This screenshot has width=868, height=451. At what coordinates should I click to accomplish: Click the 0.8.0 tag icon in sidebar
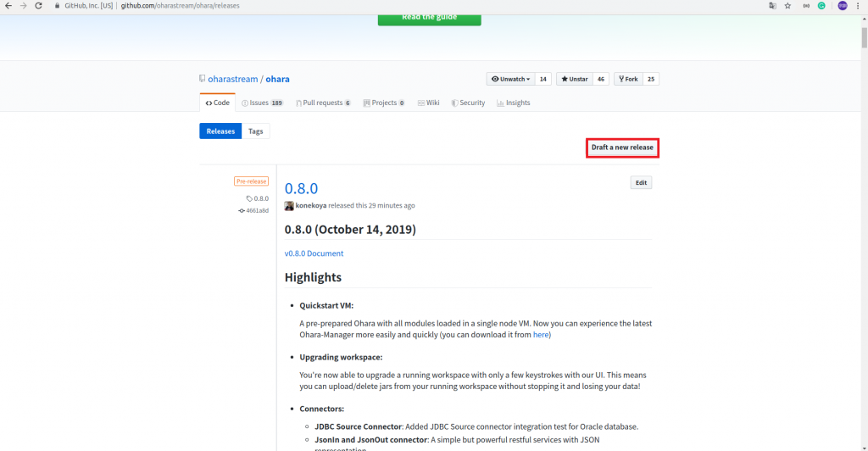(249, 198)
